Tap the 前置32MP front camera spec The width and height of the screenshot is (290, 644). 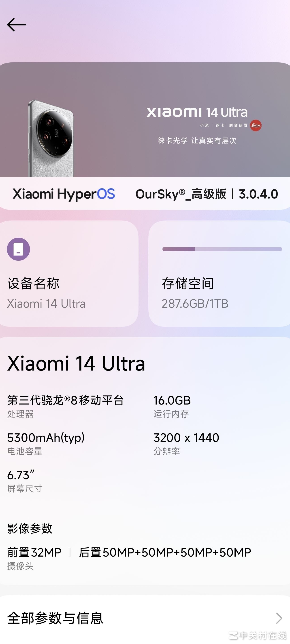[x=34, y=553]
